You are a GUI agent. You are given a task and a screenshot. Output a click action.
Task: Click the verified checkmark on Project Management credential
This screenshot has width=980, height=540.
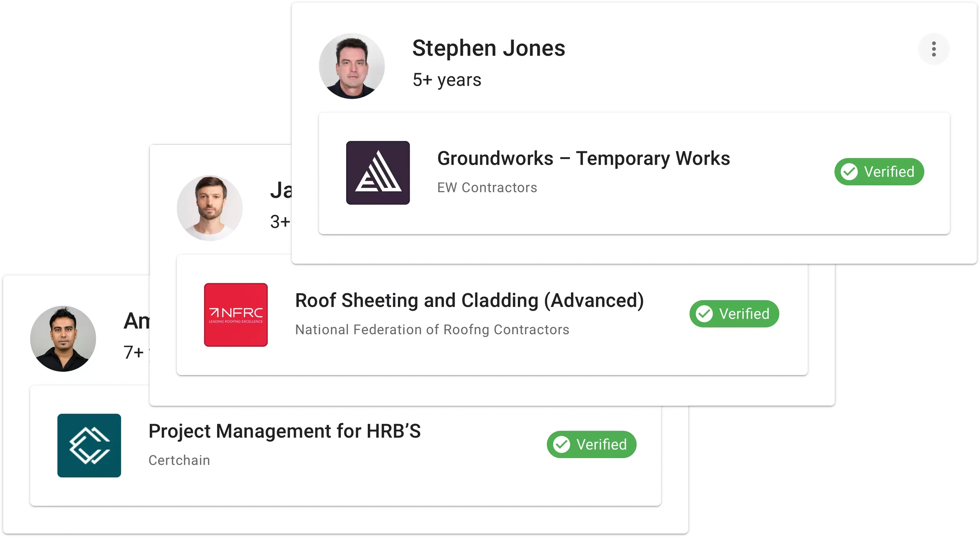[x=561, y=444]
